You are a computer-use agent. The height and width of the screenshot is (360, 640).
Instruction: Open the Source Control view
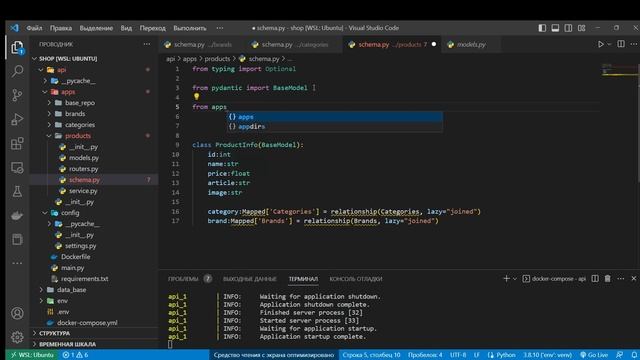[x=17, y=95]
